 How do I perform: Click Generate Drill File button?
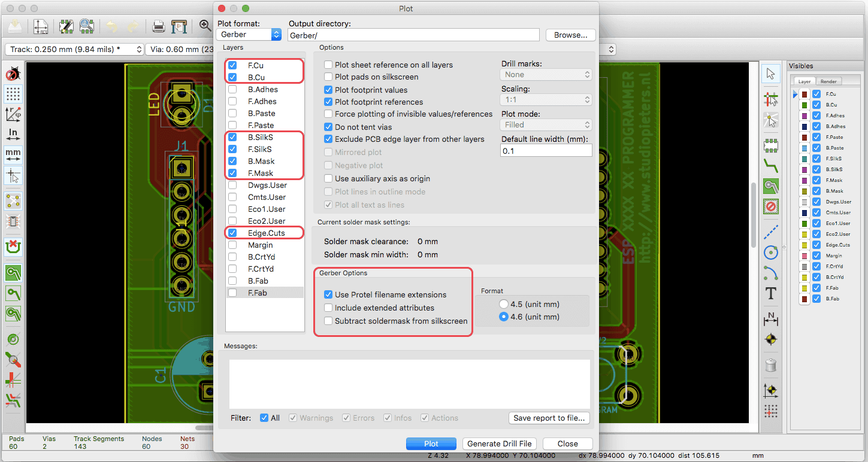(500, 443)
